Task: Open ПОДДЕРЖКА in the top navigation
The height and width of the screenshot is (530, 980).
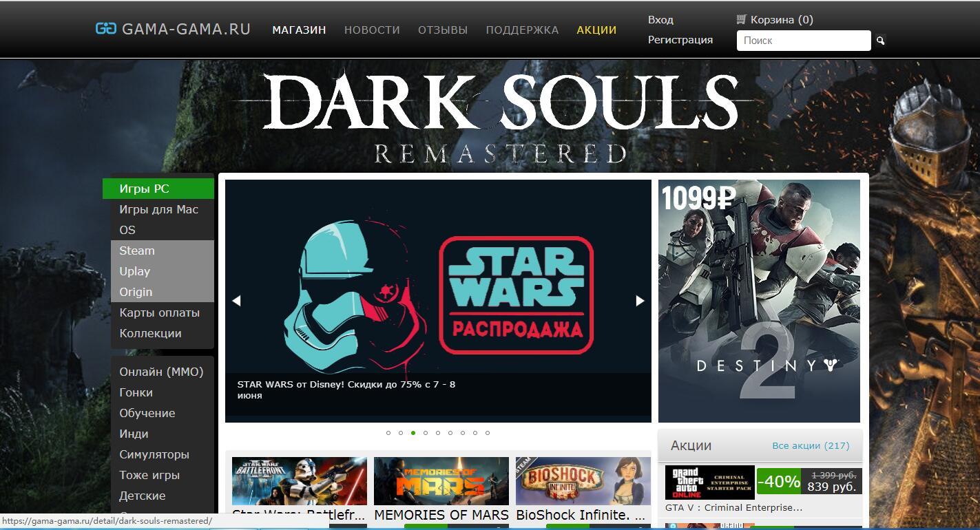Action: coord(522,30)
